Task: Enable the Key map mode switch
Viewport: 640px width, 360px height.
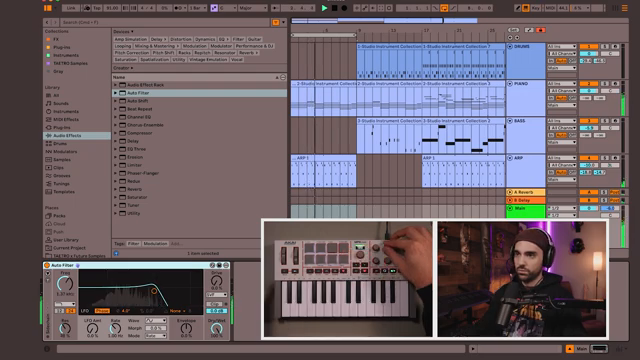Action: (x=536, y=8)
